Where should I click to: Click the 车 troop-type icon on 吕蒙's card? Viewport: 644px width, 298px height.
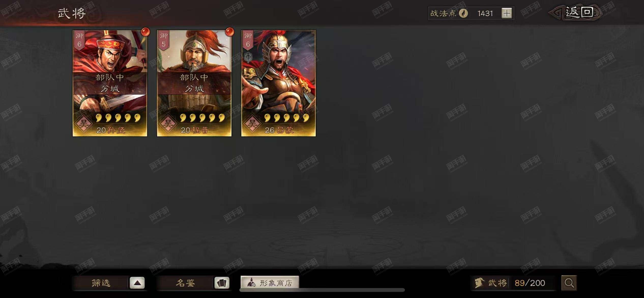pos(248,57)
